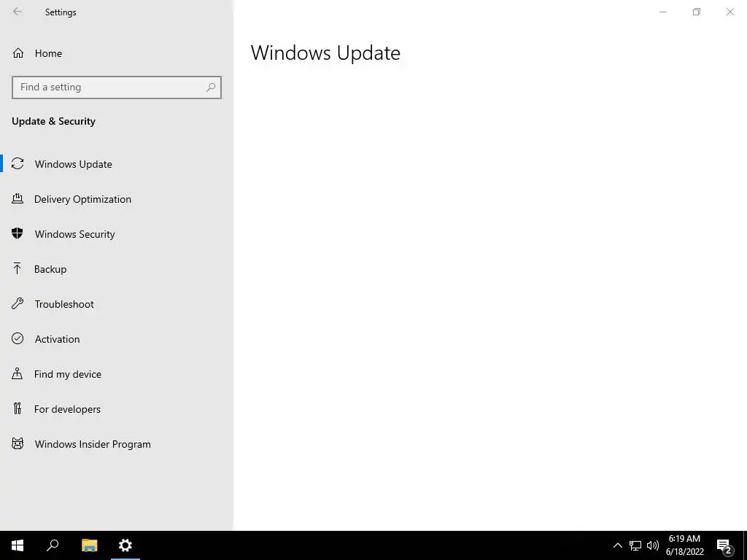Open the Activation page
747x560 pixels.
click(x=117, y=339)
